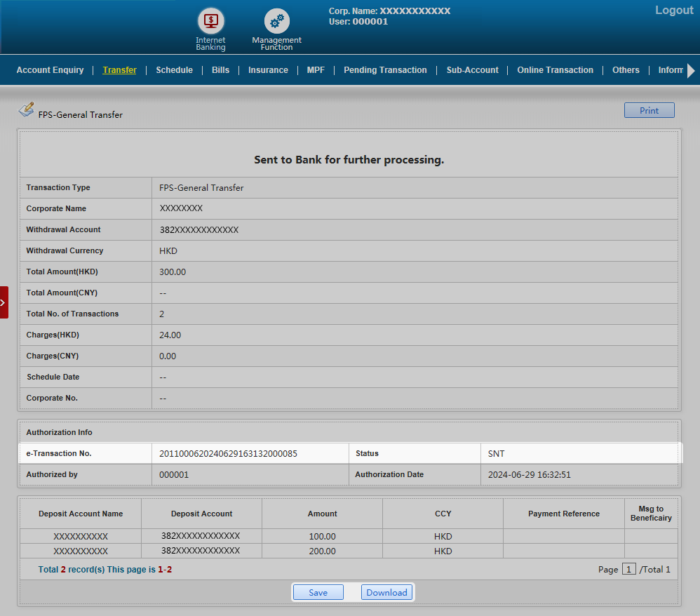Open the MPF menu
The image size is (700, 616).
(316, 70)
